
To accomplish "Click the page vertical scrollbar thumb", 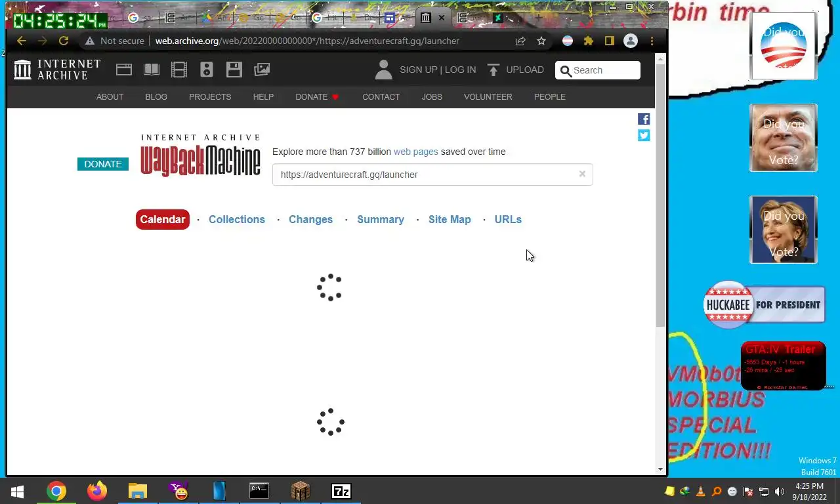I will click(660, 195).
